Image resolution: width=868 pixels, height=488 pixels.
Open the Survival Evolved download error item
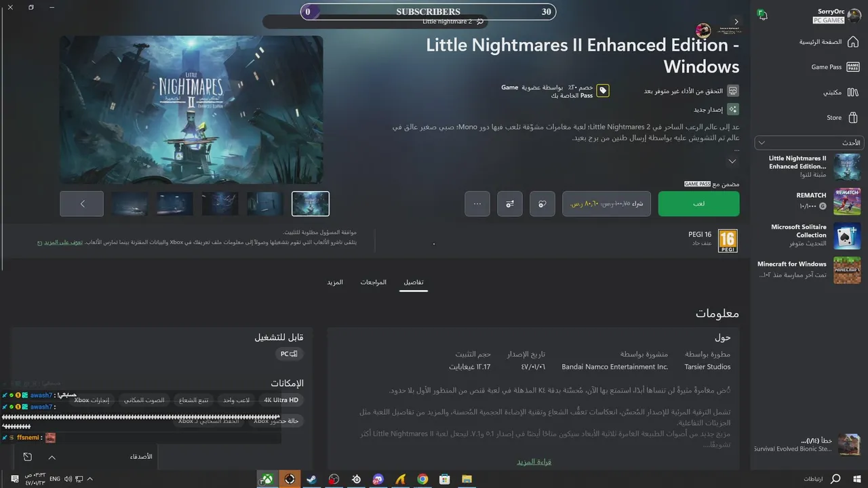pos(807,445)
